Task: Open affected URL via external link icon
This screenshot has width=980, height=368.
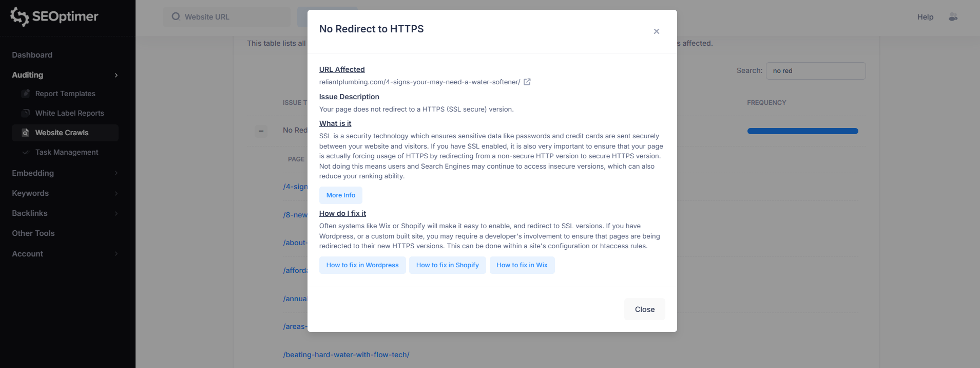Action: (528, 81)
